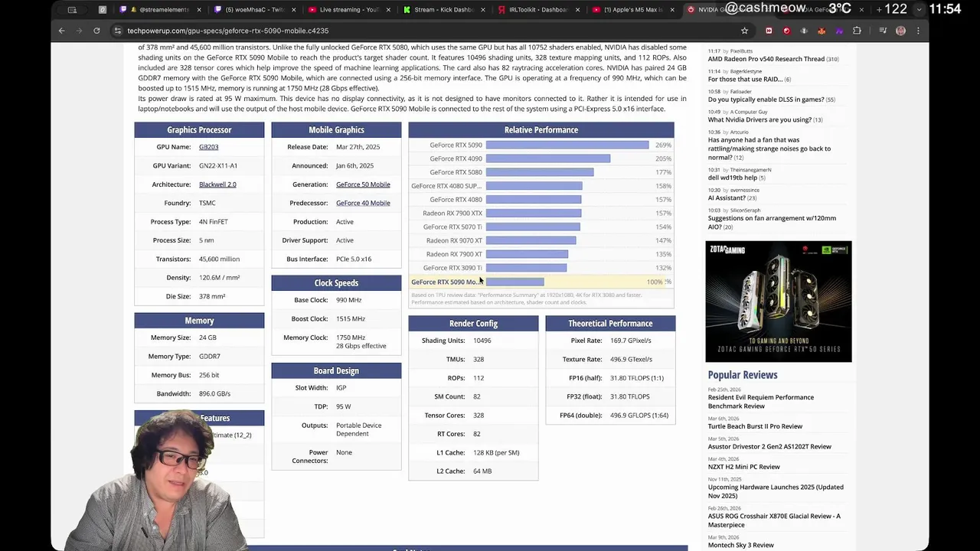Close the @streamelements tab
980x551 pixels.
[199, 10]
